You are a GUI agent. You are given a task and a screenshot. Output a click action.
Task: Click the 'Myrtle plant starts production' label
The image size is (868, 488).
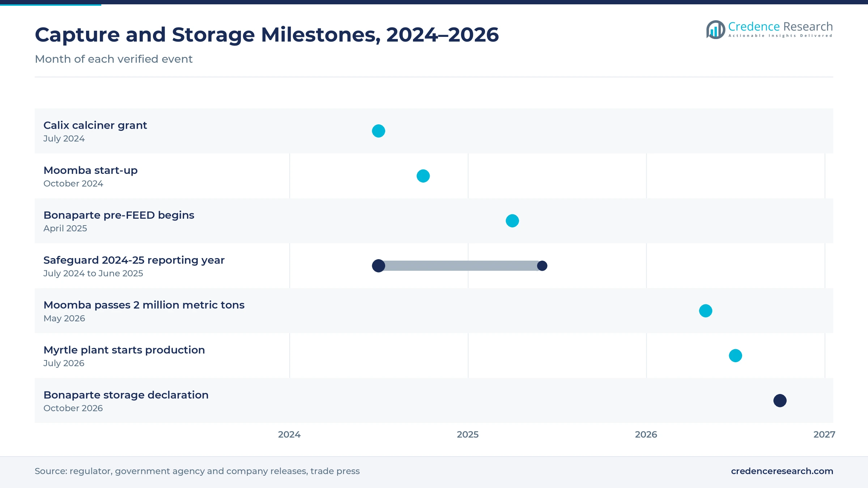[124, 350]
